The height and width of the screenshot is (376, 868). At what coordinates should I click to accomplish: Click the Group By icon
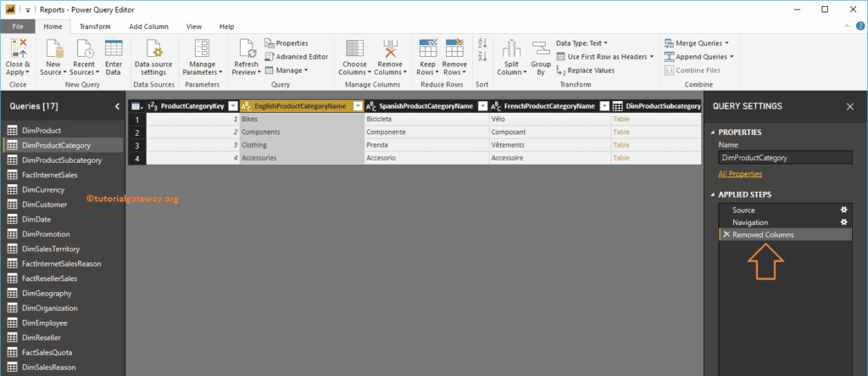coord(540,48)
